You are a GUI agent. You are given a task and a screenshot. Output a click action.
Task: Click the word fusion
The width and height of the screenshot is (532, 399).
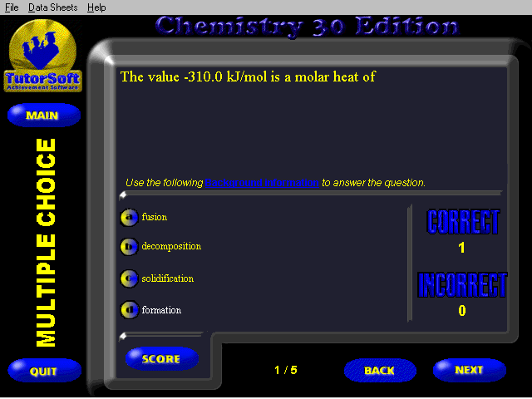pyautogui.click(x=155, y=217)
